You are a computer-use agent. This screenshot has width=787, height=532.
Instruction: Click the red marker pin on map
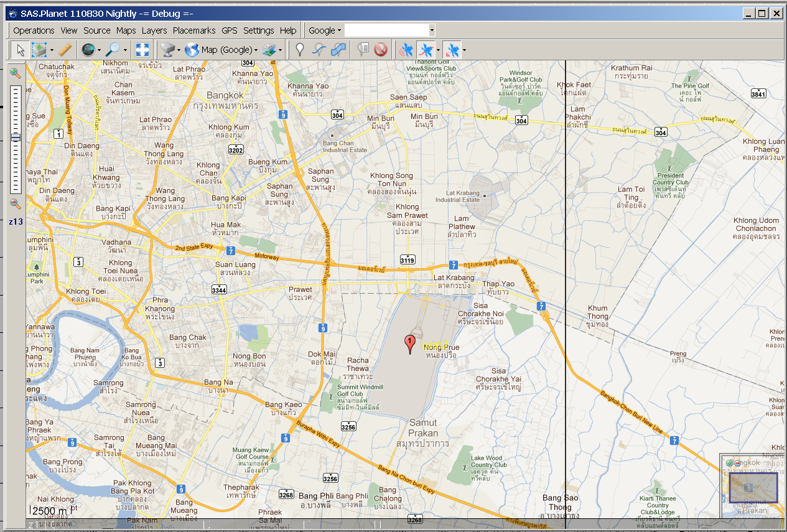409,343
